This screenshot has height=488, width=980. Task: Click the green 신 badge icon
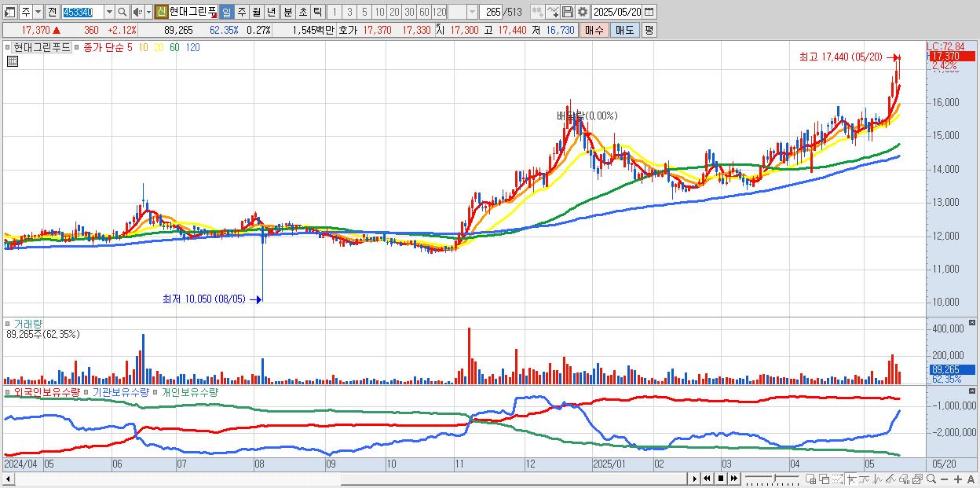click(162, 12)
